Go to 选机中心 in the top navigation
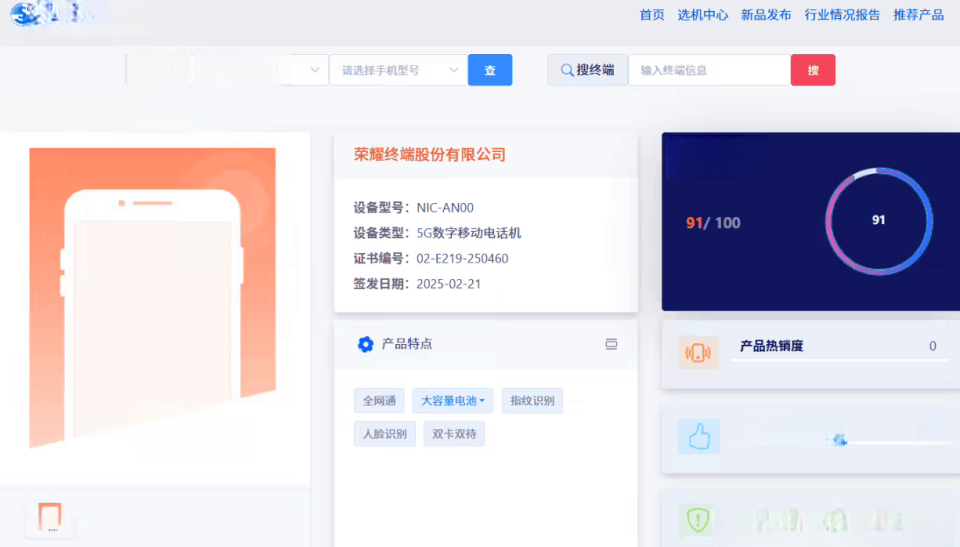Screen dimensions: 960x547 [702, 15]
